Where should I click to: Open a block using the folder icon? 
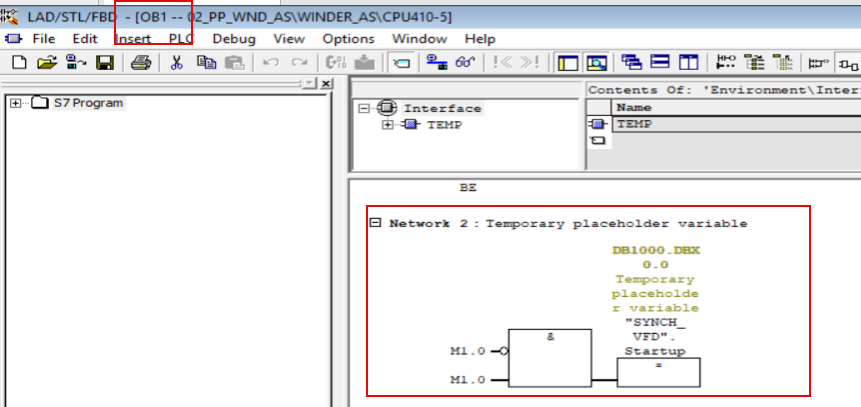47,63
